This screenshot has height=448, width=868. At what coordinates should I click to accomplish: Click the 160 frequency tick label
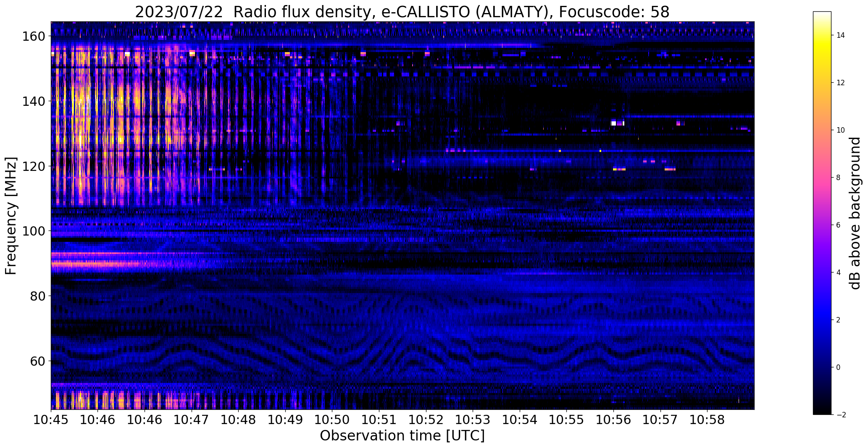[33, 37]
